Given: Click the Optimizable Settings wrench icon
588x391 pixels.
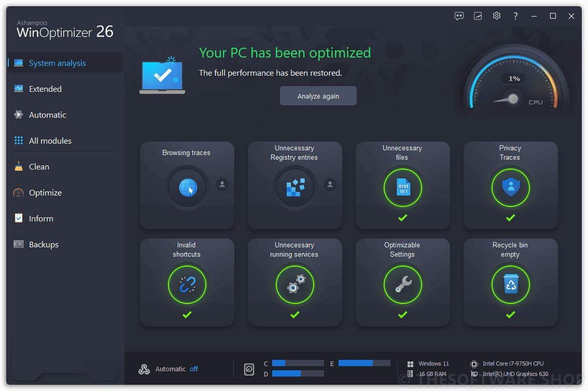Looking at the screenshot, I should coord(403,285).
